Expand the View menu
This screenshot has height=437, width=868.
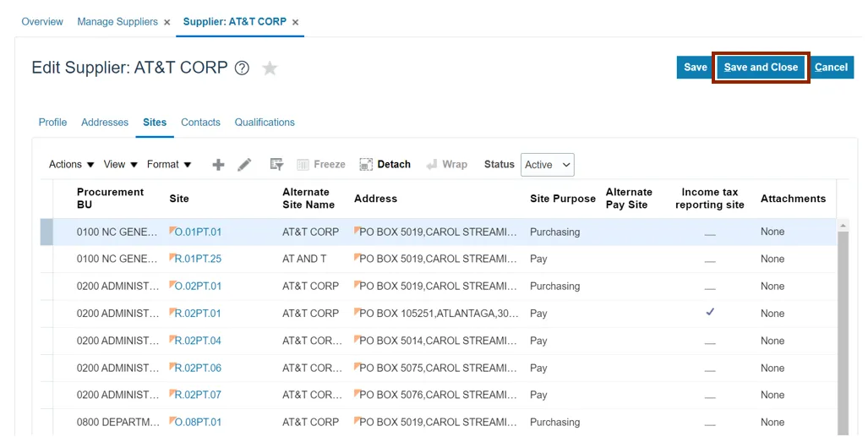[x=119, y=165]
